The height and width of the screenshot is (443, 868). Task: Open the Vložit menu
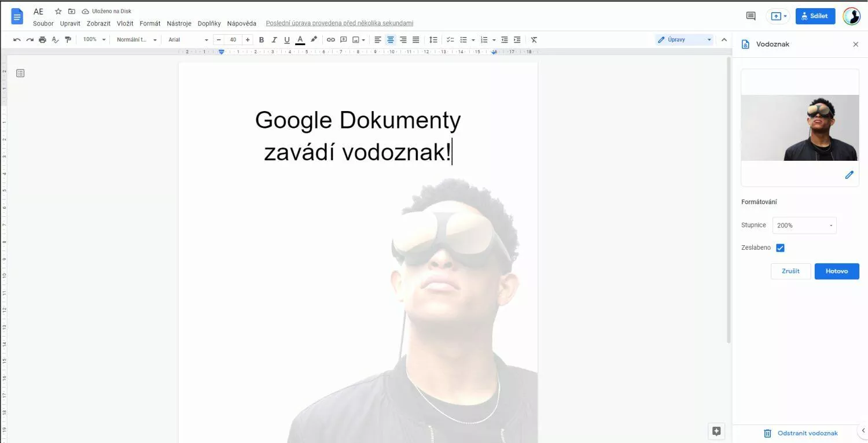click(x=125, y=24)
